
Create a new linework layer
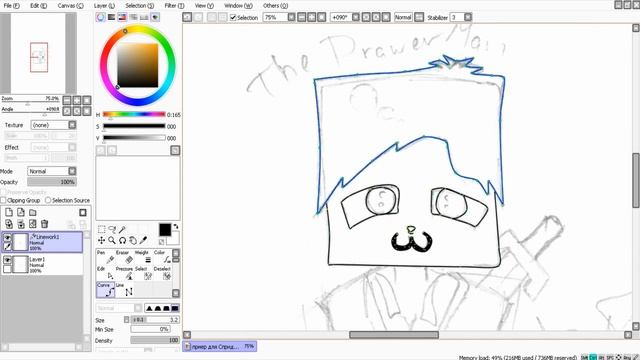pos(21,212)
